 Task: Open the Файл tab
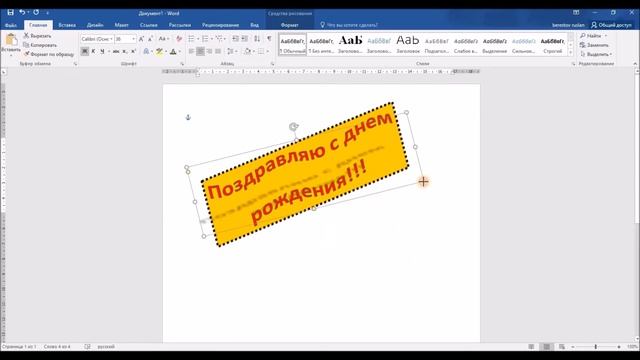[x=11, y=25]
